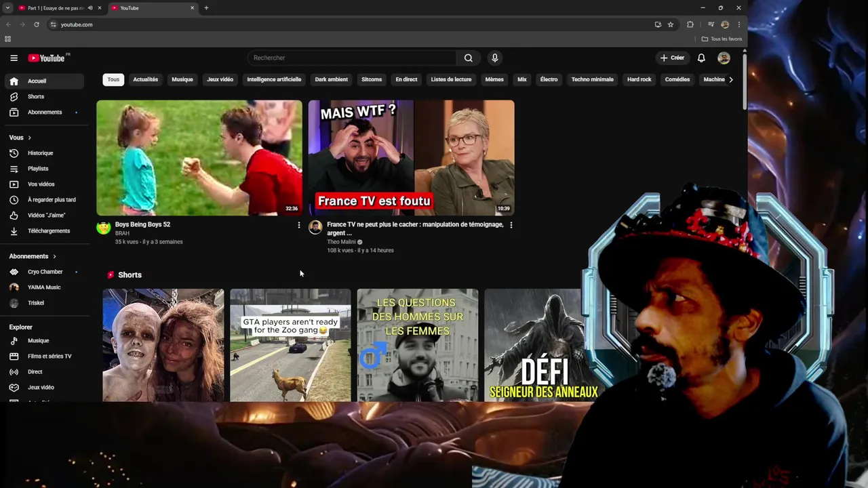Open Playlists in the sidebar
Image resolution: width=868 pixels, height=488 pixels.
45,169
